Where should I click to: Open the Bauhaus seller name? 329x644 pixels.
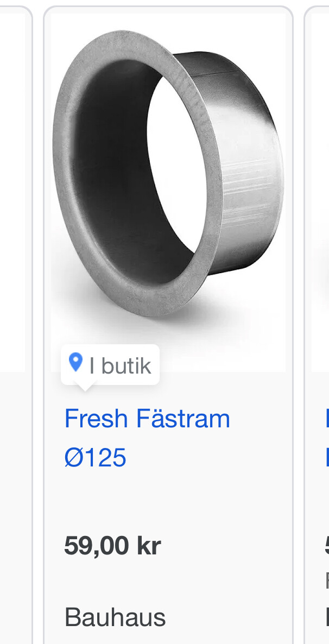point(115,617)
